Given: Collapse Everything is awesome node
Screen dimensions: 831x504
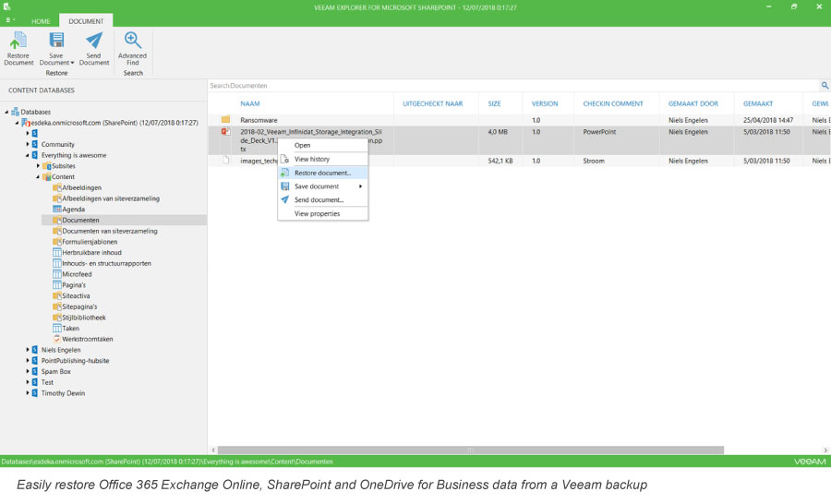Looking at the screenshot, I should pyautogui.click(x=28, y=155).
